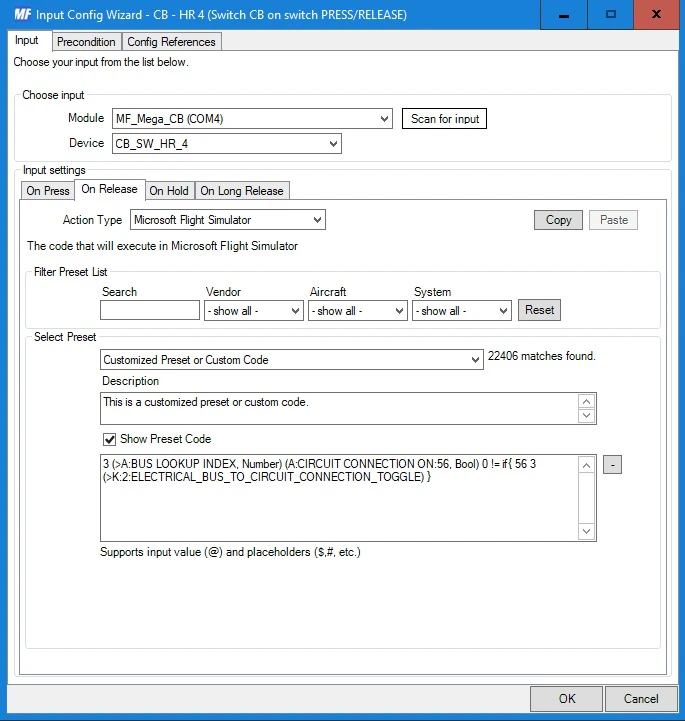Screen dimensions: 685x721
Task: Expand the System filter dropdown
Action: pyautogui.click(x=461, y=311)
